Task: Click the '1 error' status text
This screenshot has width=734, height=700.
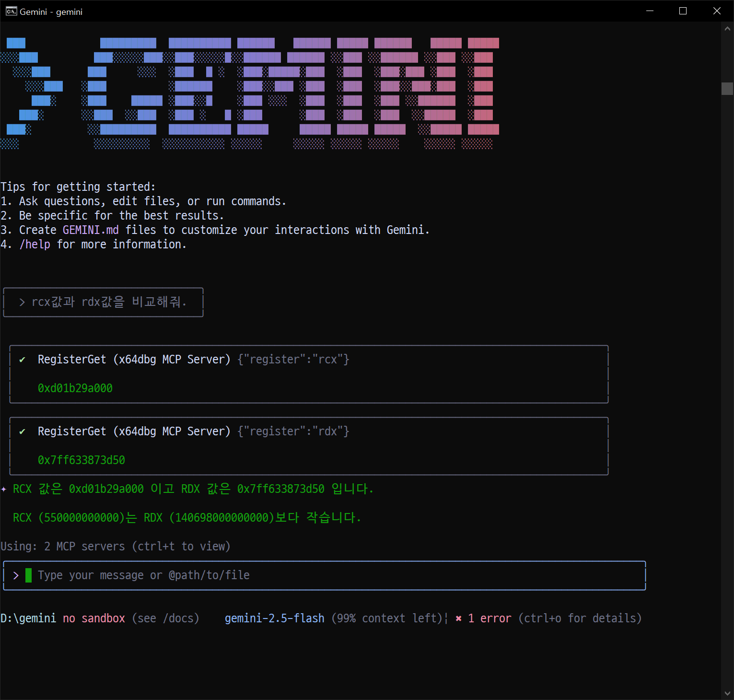Action: pyautogui.click(x=489, y=618)
